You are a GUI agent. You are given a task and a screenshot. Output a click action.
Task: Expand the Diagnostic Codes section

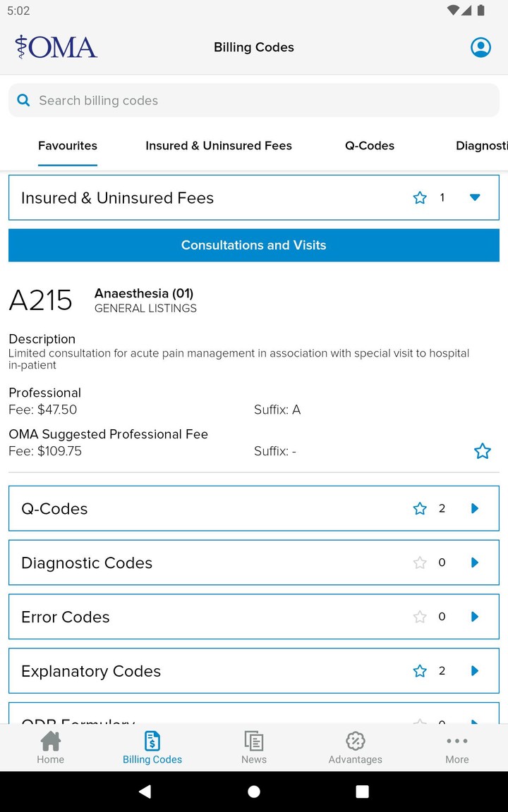pyautogui.click(x=475, y=562)
